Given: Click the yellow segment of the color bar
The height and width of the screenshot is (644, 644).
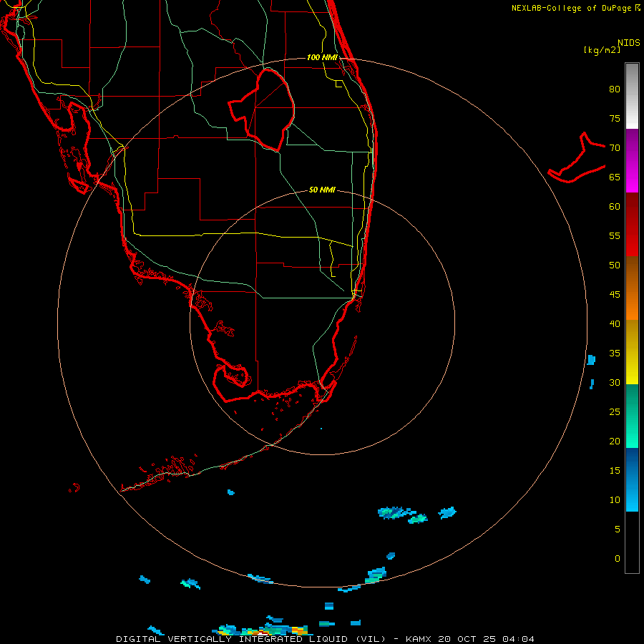Looking at the screenshot, I should point(632,352).
